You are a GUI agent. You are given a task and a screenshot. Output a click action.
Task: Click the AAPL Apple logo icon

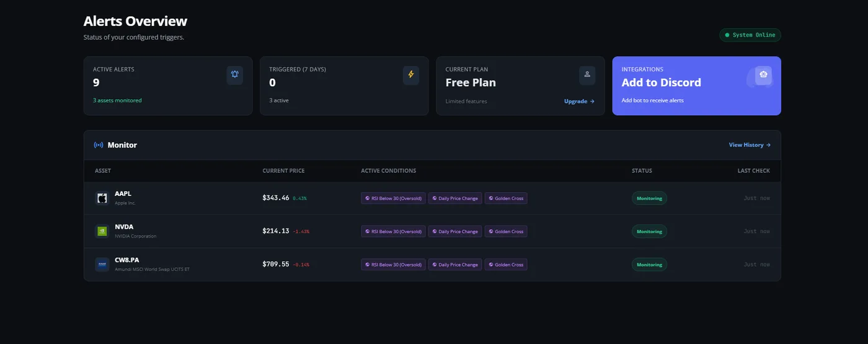[102, 198]
